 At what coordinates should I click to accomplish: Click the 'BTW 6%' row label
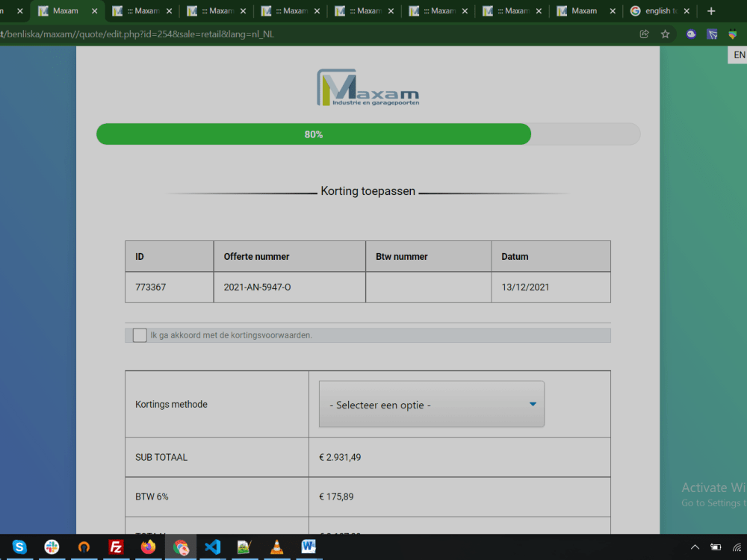152,497
